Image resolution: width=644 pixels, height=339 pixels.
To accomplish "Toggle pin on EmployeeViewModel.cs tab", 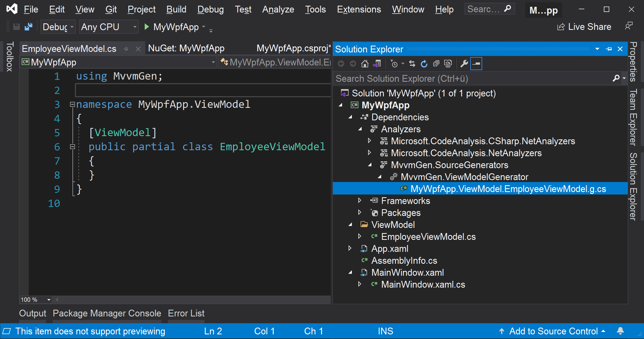I will [x=126, y=49].
